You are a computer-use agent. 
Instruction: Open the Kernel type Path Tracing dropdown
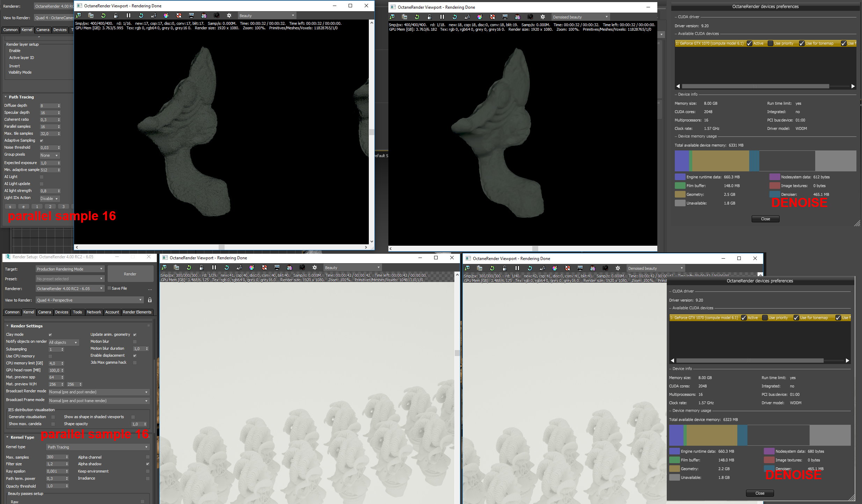[97, 447]
